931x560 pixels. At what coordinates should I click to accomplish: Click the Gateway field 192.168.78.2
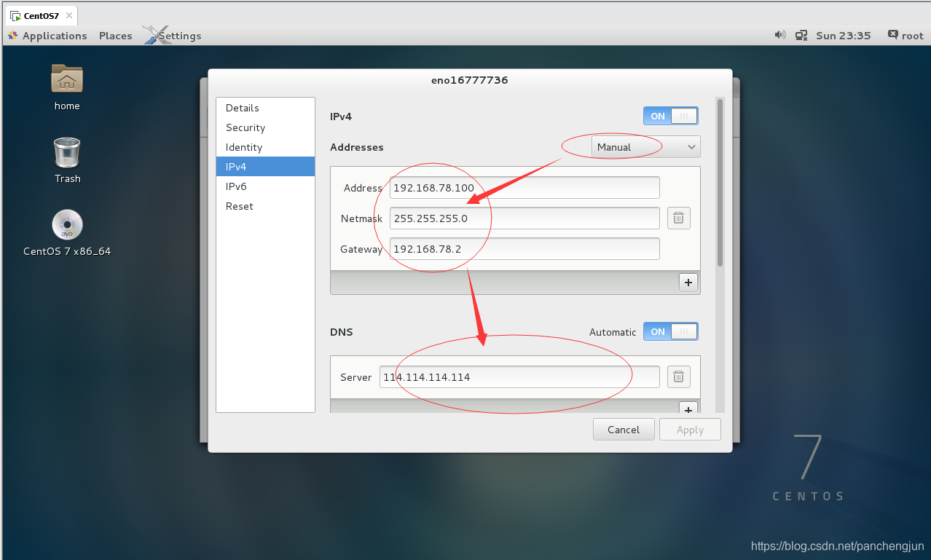[525, 248]
